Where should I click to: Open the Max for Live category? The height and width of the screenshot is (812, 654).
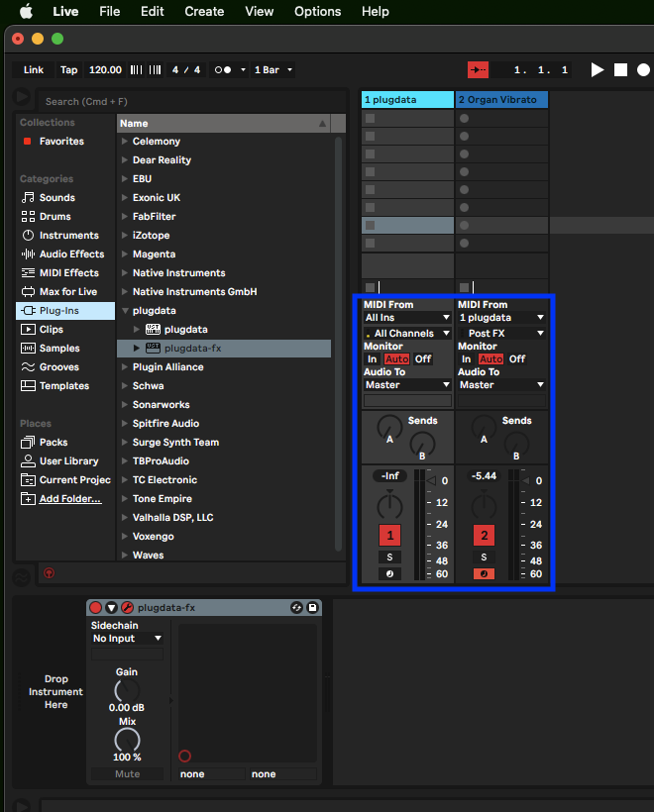tap(68, 291)
